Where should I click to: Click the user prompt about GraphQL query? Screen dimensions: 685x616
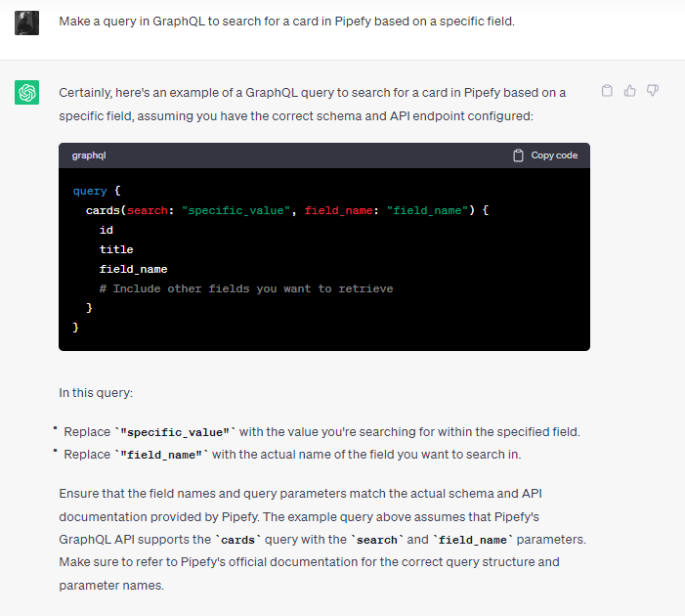(x=286, y=22)
